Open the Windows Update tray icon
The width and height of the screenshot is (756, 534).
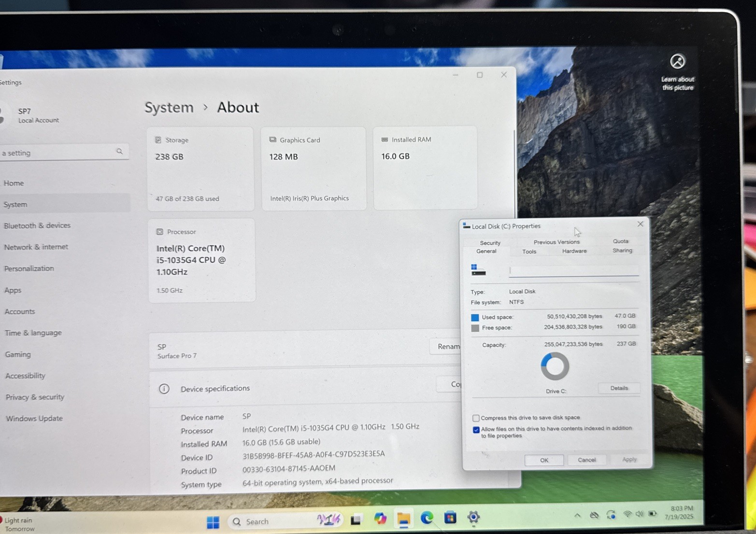(x=611, y=515)
